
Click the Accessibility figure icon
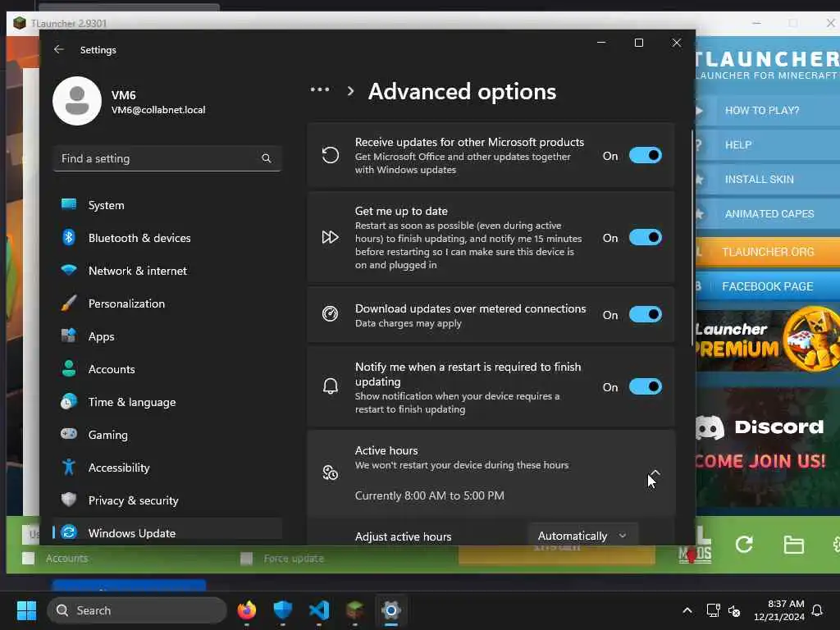click(69, 467)
